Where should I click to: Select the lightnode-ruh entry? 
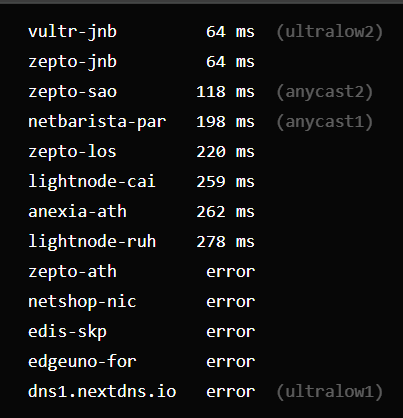coord(92,242)
